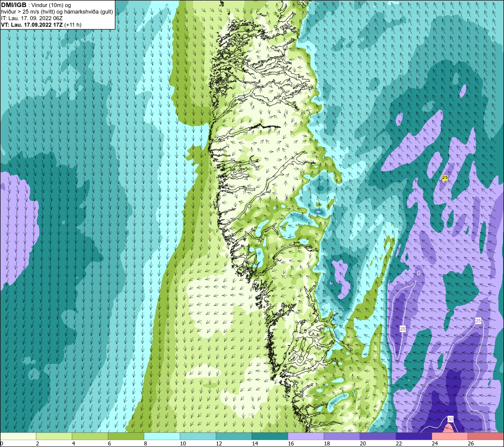Click the 30 gust contour label
The width and height of the screenshot is (504, 447).
[x=450, y=419]
